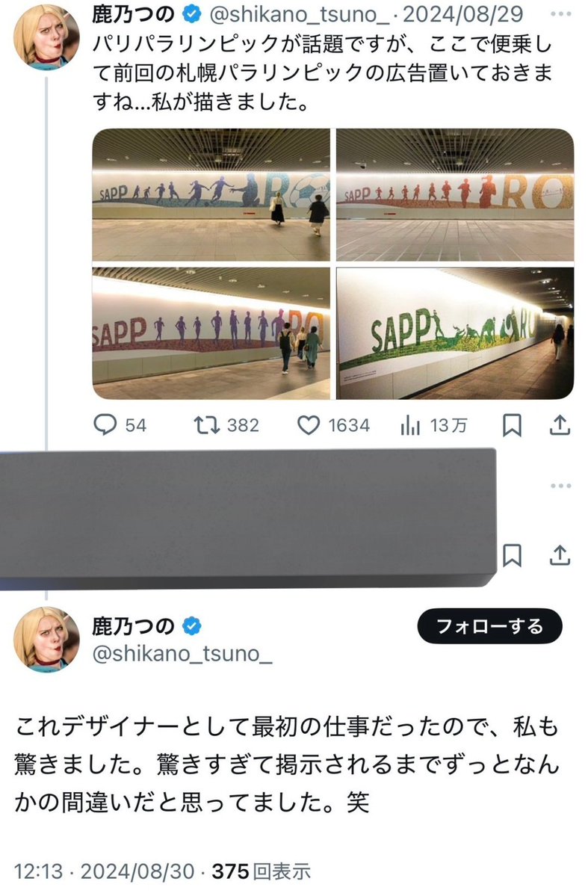The height and width of the screenshot is (896, 588).
Task: Tap share icon beside the gray redacted box
Action: pyautogui.click(x=561, y=555)
